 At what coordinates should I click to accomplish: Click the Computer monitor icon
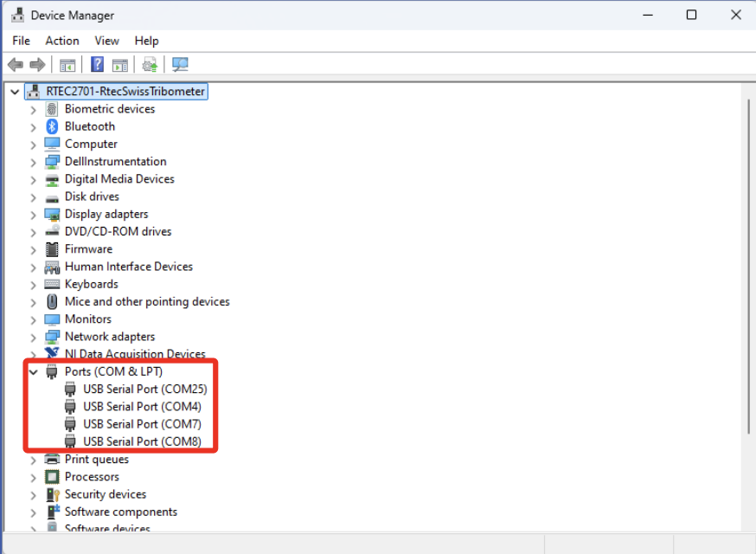pos(52,144)
